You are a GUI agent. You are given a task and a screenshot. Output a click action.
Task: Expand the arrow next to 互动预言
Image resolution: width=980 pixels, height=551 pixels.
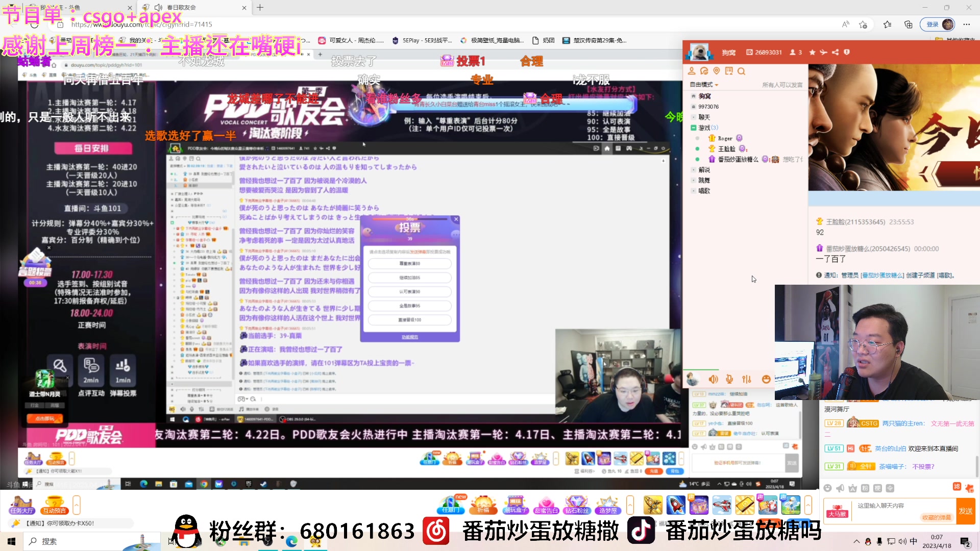tap(77, 506)
